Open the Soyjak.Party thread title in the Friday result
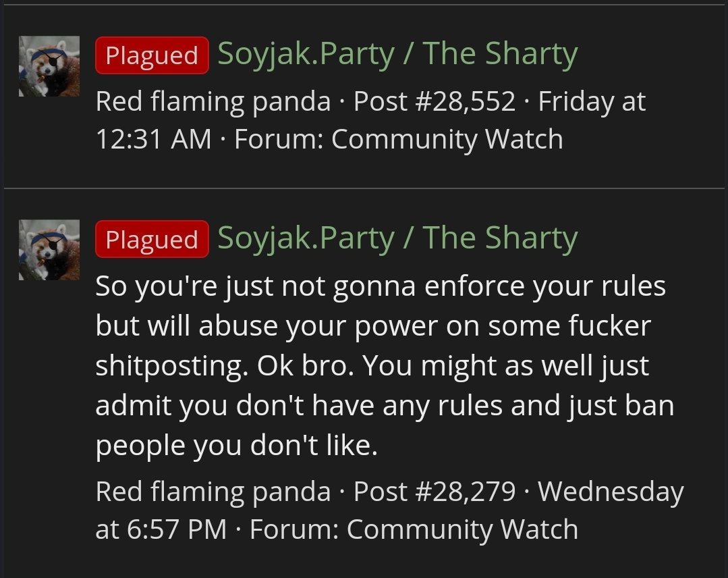Viewport: 728px width, 578px height. [x=397, y=55]
